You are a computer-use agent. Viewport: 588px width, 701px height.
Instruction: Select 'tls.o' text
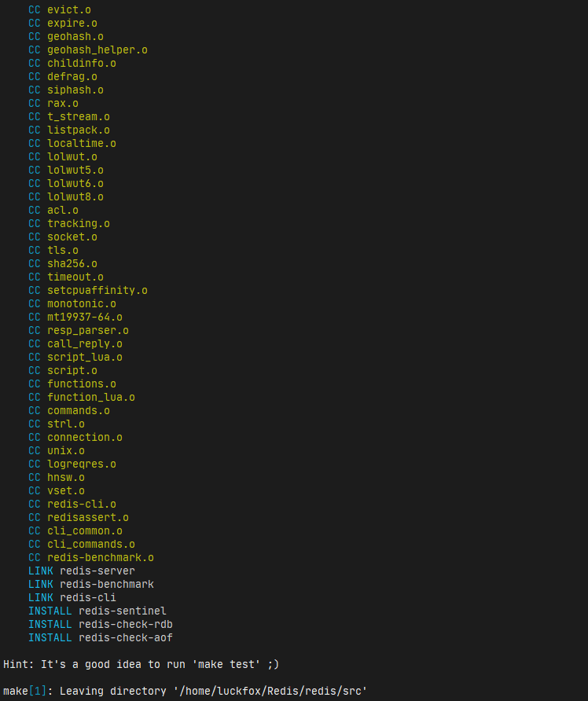click(63, 251)
